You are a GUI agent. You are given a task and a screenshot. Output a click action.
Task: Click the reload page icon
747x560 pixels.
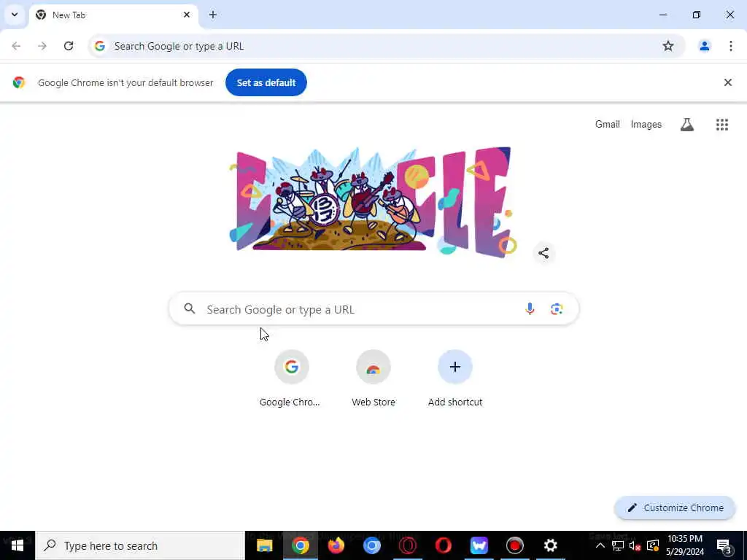[x=69, y=46]
